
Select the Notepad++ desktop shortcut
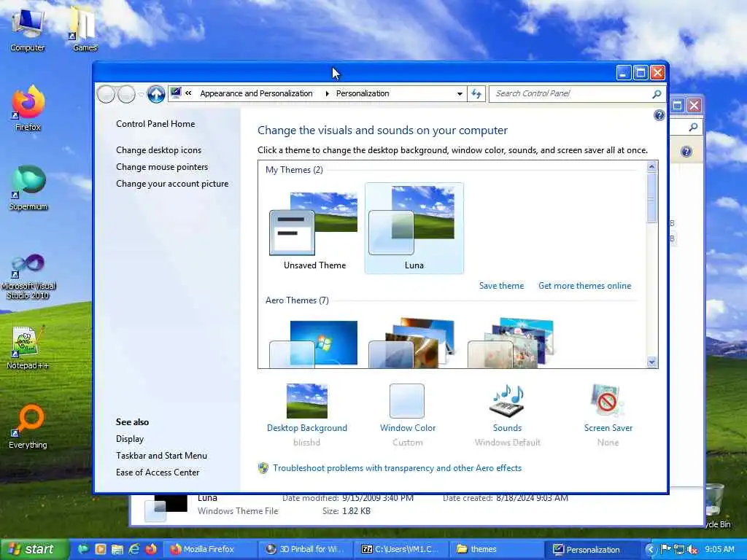coord(28,348)
